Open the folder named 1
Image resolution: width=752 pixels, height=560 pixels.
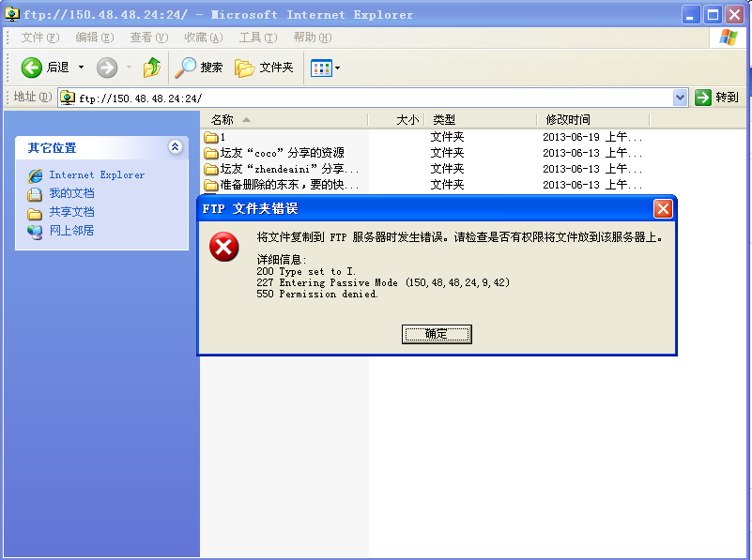(x=221, y=137)
